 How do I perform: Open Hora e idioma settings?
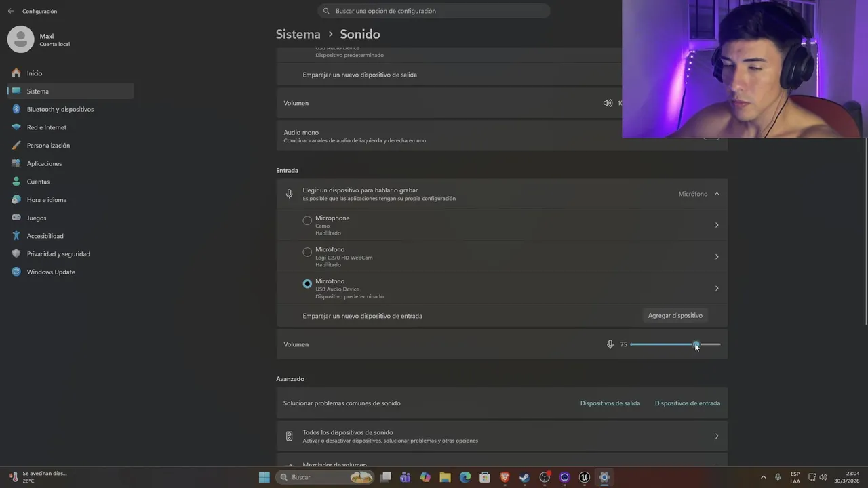[x=70, y=200]
